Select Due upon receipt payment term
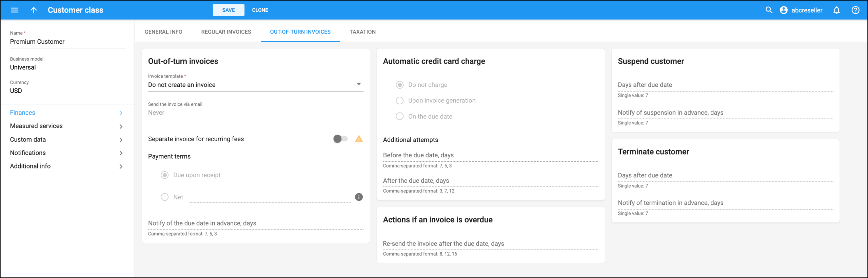 [164, 175]
